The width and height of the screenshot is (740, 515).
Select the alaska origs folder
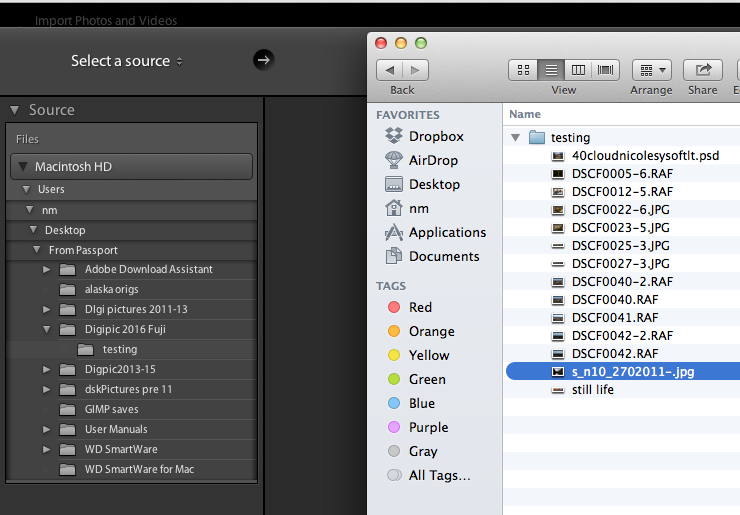[x=111, y=289]
